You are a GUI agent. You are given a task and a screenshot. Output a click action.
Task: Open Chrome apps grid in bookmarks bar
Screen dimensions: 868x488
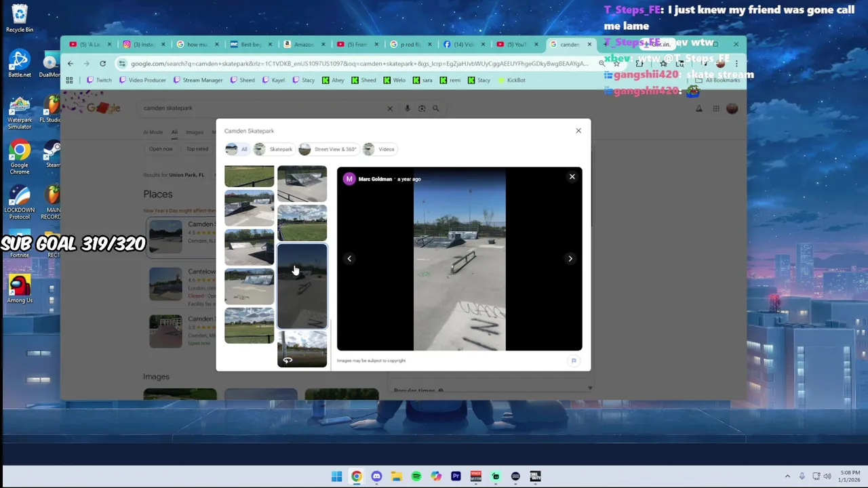pyautogui.click(x=69, y=80)
